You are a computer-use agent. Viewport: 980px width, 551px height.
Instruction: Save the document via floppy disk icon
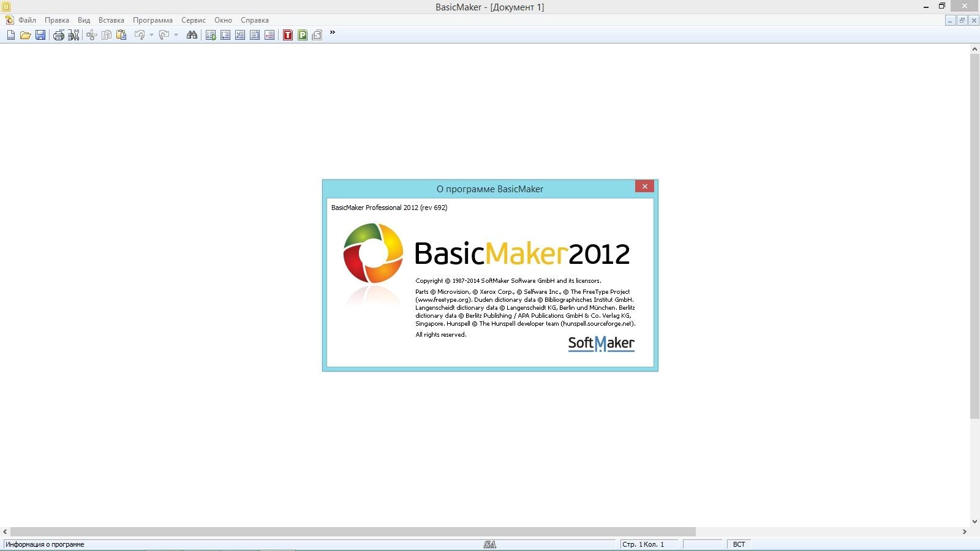(40, 35)
